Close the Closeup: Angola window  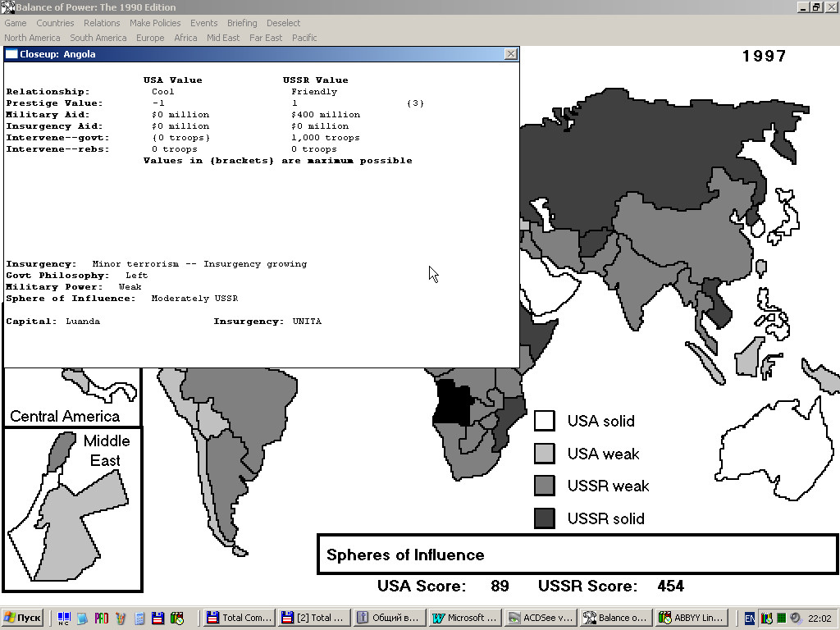pos(510,54)
